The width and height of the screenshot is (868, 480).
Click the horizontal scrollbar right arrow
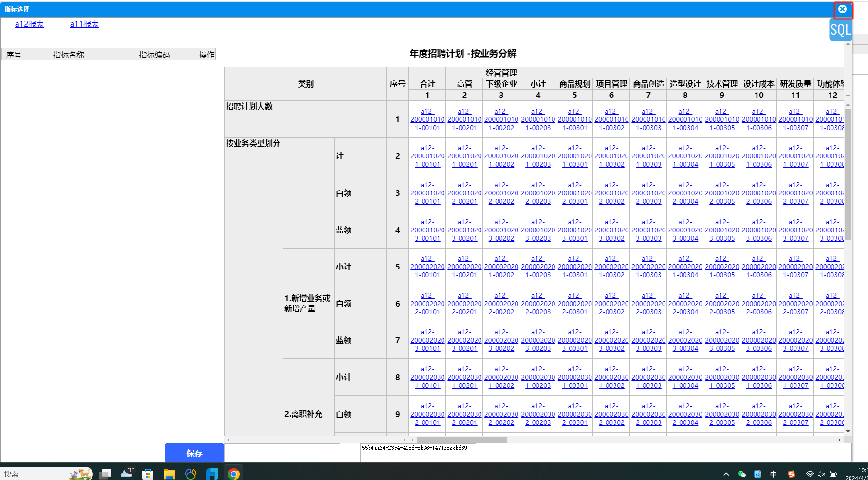840,440
